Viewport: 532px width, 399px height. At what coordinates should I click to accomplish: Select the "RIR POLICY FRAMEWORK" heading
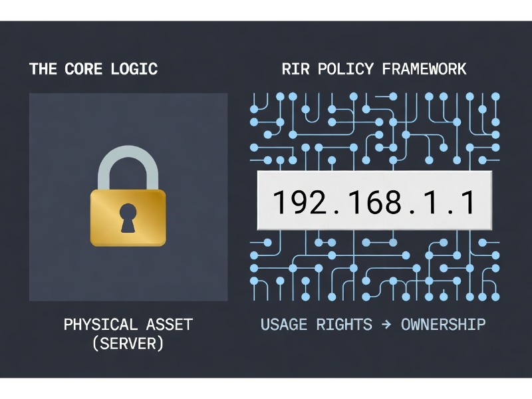point(373,69)
